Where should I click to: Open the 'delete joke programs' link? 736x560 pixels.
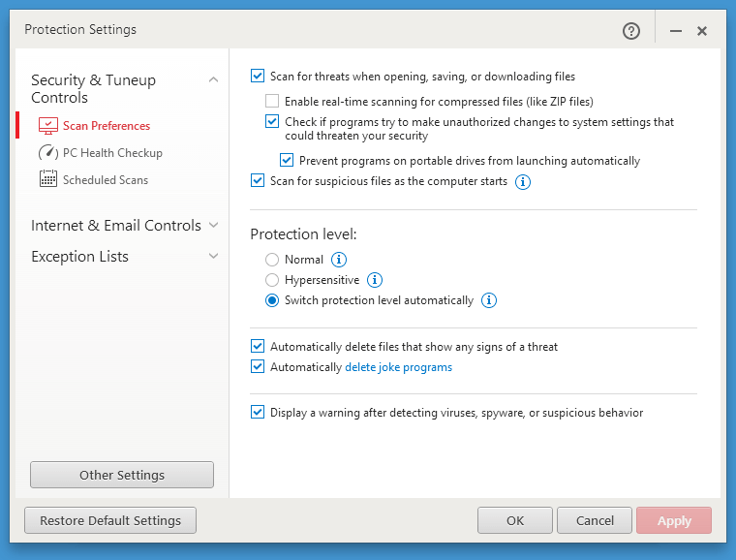pos(398,367)
